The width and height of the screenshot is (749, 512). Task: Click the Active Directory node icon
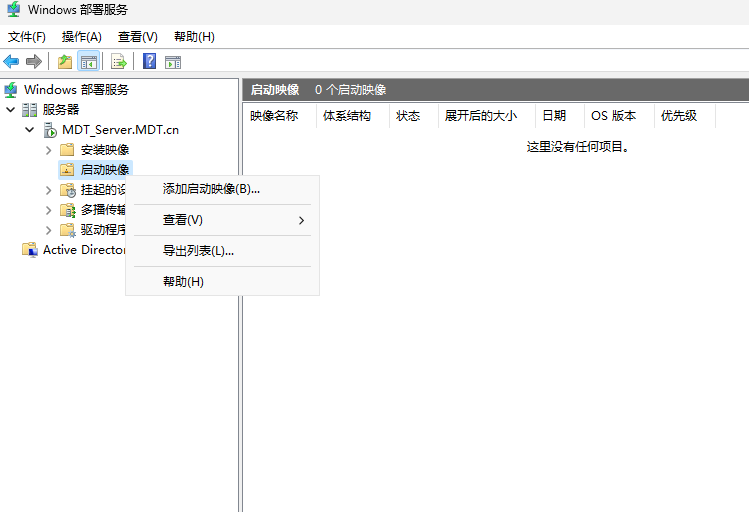point(30,250)
